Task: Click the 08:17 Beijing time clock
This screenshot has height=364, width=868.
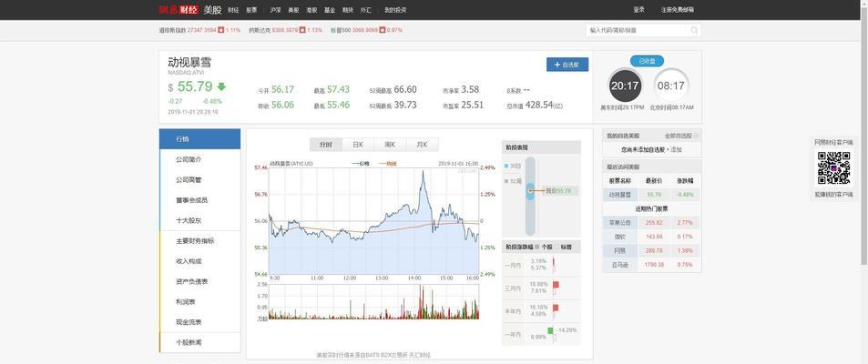Action: coord(671,86)
